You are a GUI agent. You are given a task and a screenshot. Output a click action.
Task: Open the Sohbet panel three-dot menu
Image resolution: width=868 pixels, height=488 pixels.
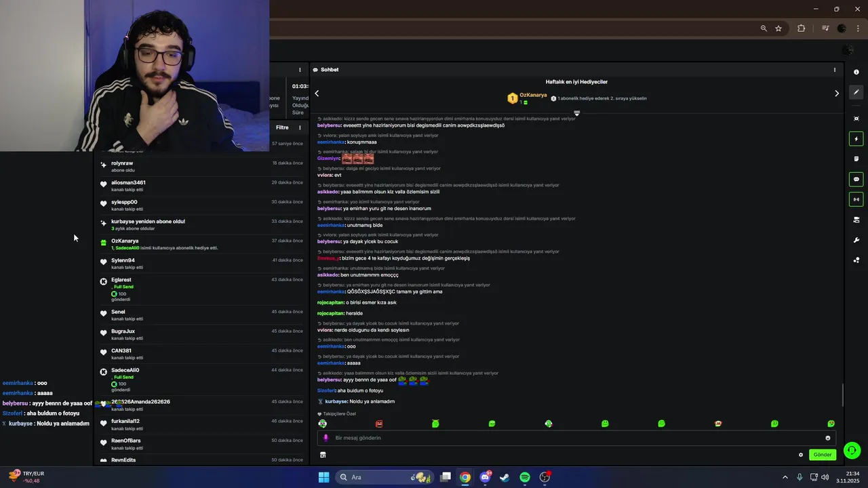(x=834, y=70)
